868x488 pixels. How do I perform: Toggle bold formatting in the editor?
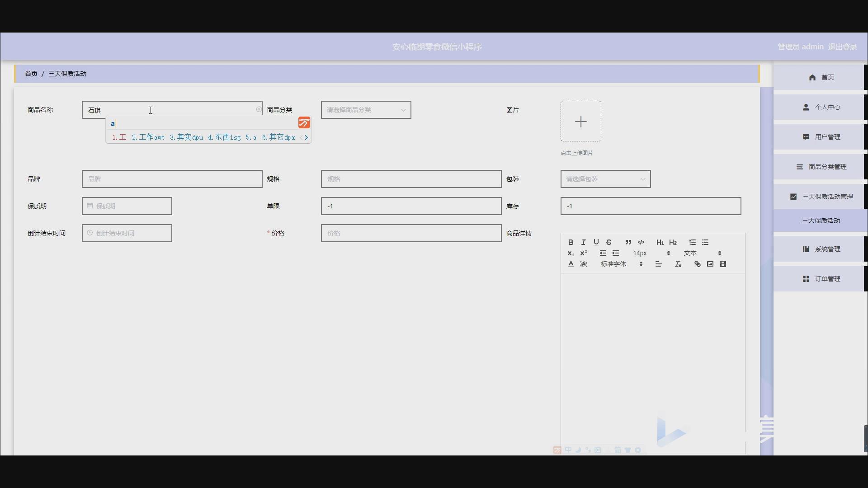pos(571,242)
